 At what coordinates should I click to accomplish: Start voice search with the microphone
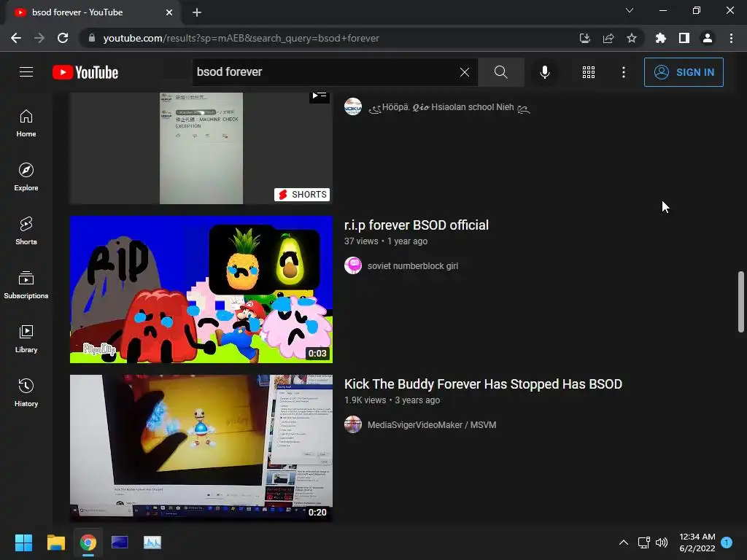click(544, 72)
